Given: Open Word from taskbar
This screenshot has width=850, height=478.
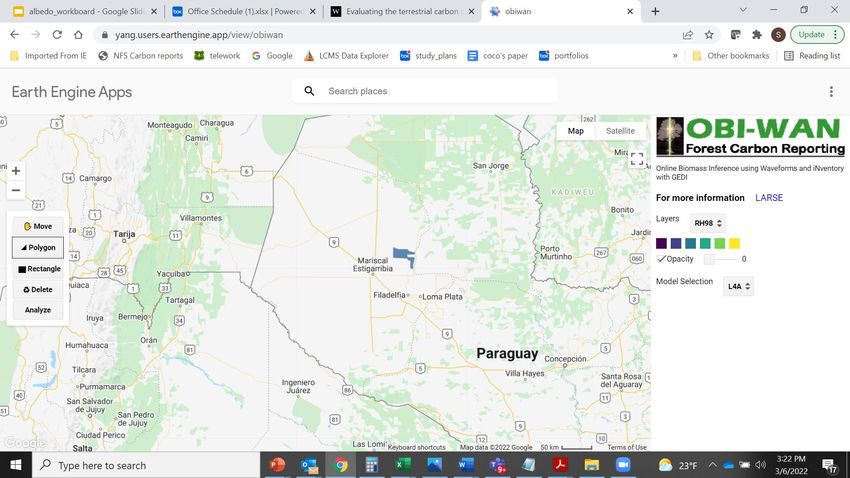Looking at the screenshot, I should pos(466,465).
